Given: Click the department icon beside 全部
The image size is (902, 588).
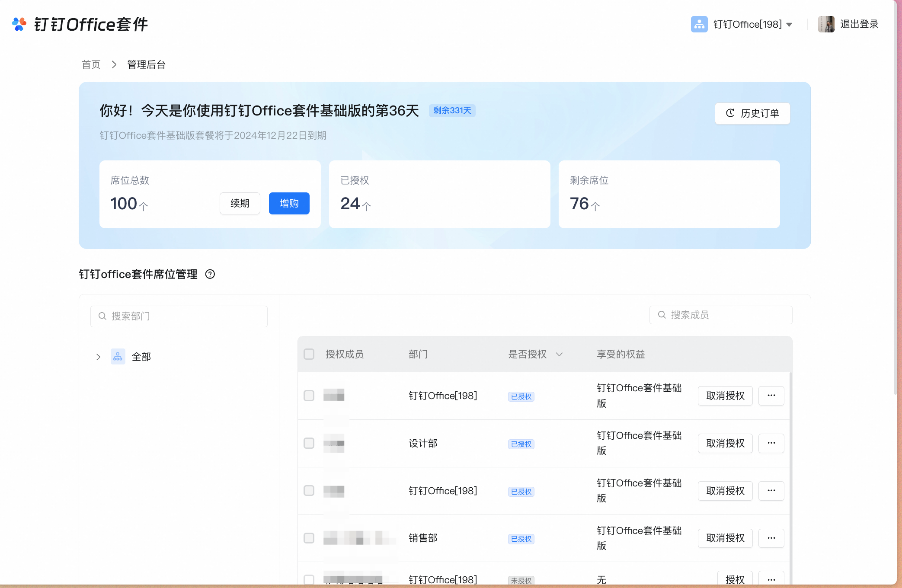Looking at the screenshot, I should 118,356.
